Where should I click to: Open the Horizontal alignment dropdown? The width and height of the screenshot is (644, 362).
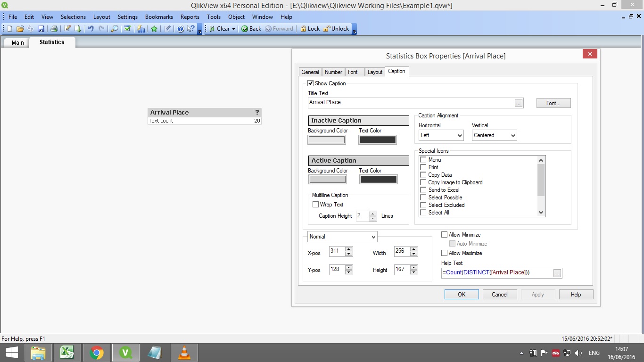[441, 135]
